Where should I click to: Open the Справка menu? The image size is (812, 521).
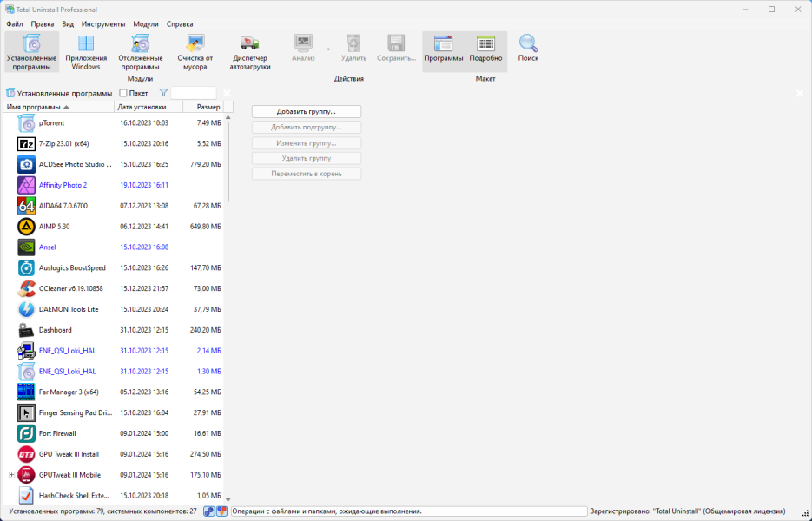[x=180, y=24]
